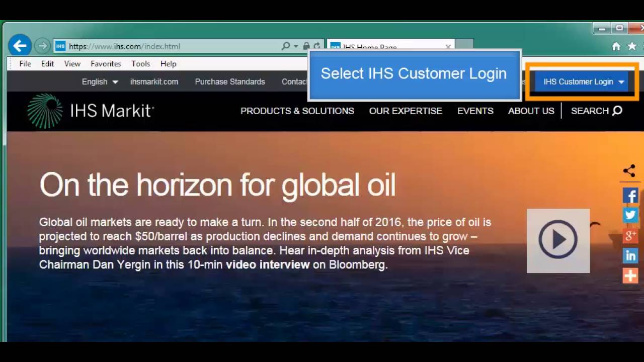Maximize the browser window

click(620, 28)
